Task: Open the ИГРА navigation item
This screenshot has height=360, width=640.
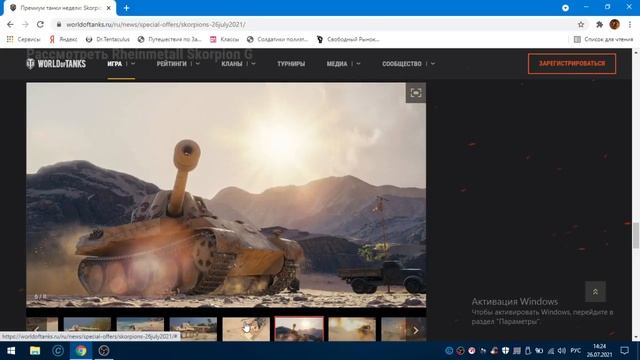Action: coord(115,64)
